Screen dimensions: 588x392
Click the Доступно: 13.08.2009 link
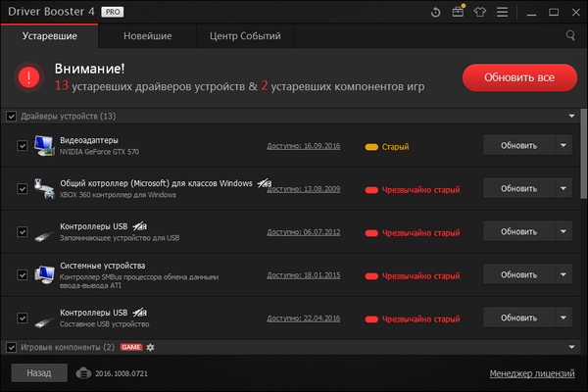(x=304, y=189)
